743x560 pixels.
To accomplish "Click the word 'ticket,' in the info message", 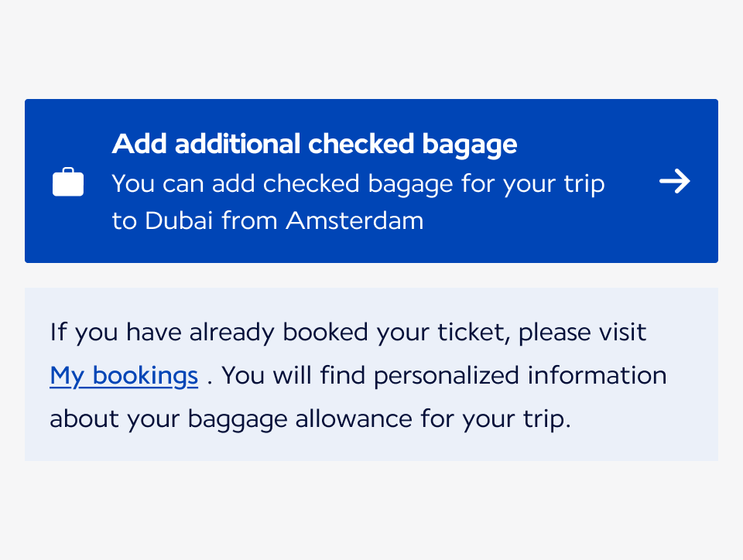I will pyautogui.click(x=474, y=333).
